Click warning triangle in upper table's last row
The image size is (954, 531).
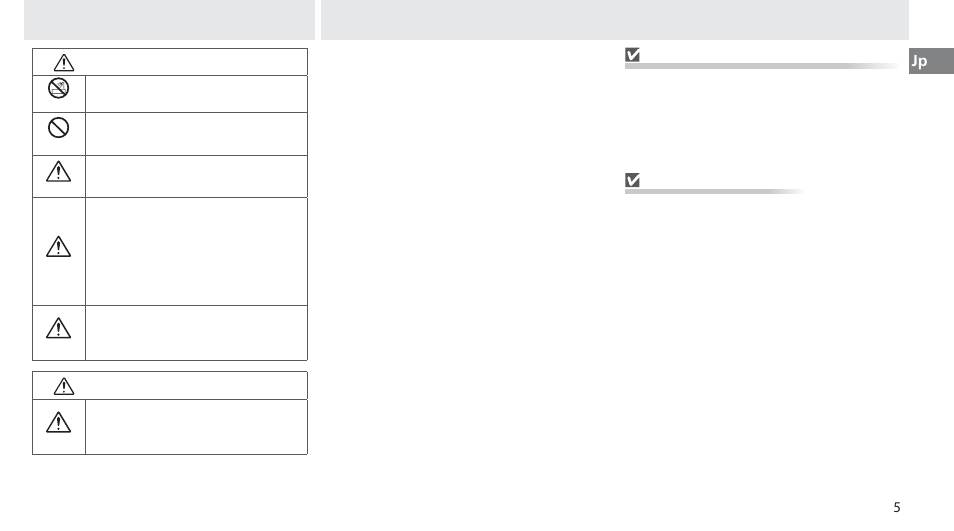click(58, 328)
